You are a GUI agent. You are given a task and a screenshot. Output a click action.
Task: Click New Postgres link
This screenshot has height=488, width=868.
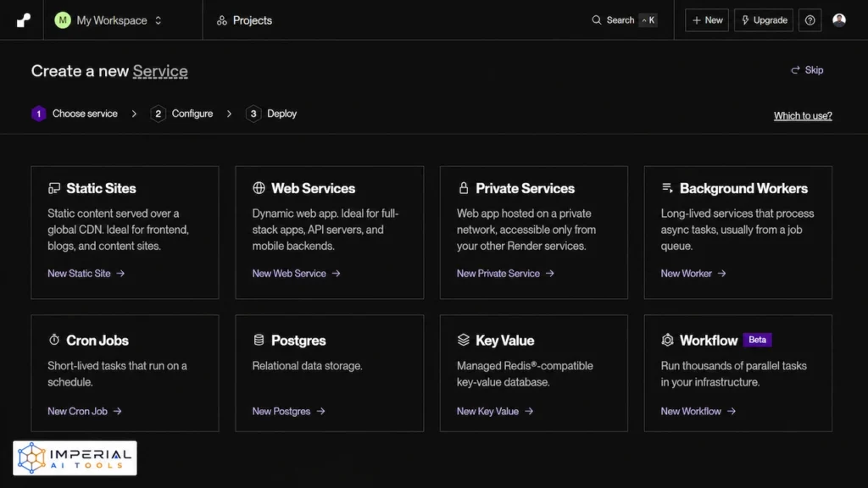[288, 411]
